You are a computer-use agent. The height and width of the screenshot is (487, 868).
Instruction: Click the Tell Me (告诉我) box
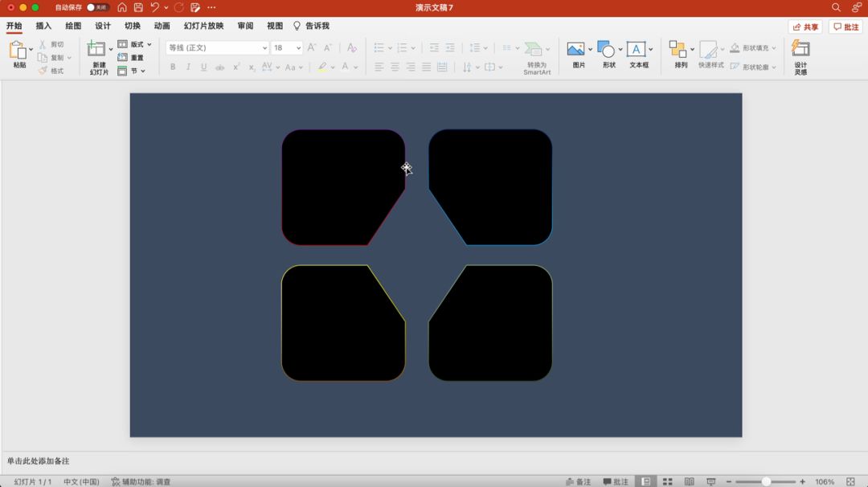coord(311,26)
